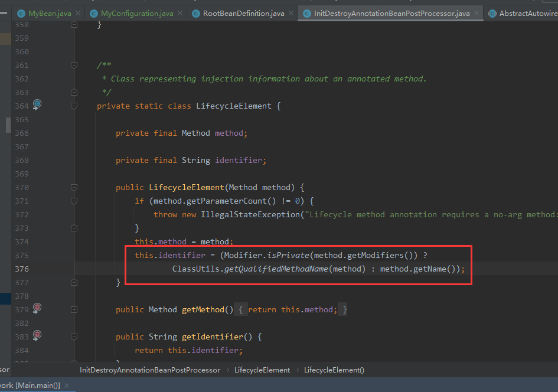Click folded getMethod body 'return this.method;'
This screenshot has width=558, height=392.
292,309
